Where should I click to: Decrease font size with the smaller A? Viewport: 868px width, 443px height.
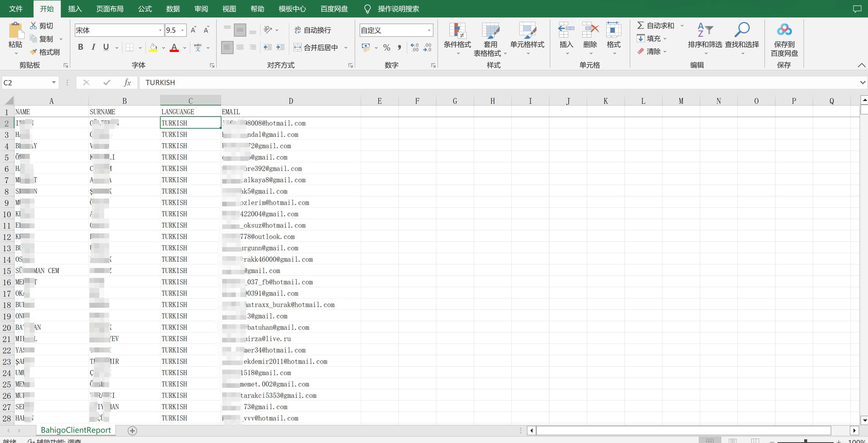(206, 30)
